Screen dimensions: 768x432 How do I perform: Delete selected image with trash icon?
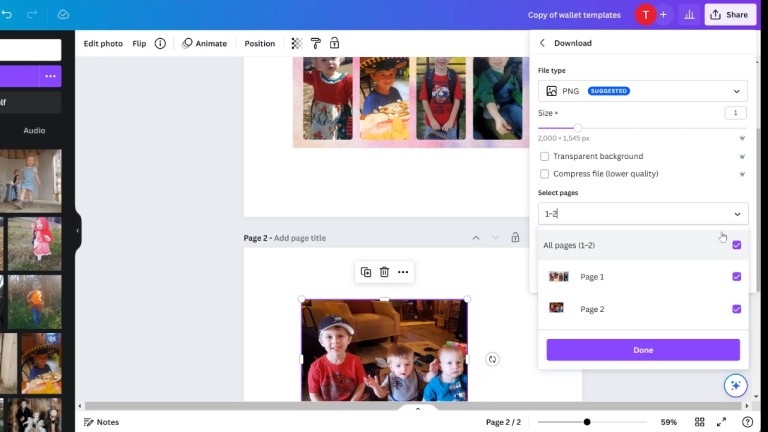pos(384,272)
